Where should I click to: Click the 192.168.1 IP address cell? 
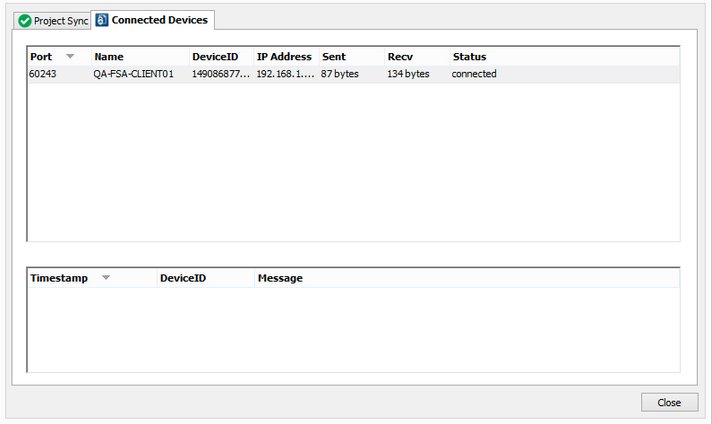tap(284, 74)
